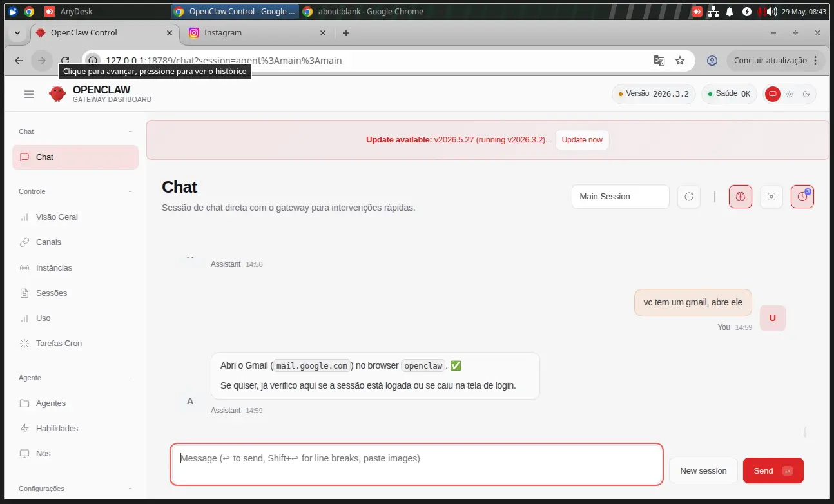This screenshot has height=504, width=834.
Task: Click the New session button
Action: [703, 470]
